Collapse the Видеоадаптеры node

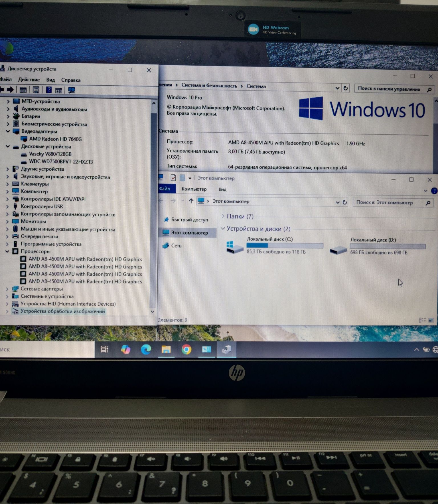[x=8, y=131]
